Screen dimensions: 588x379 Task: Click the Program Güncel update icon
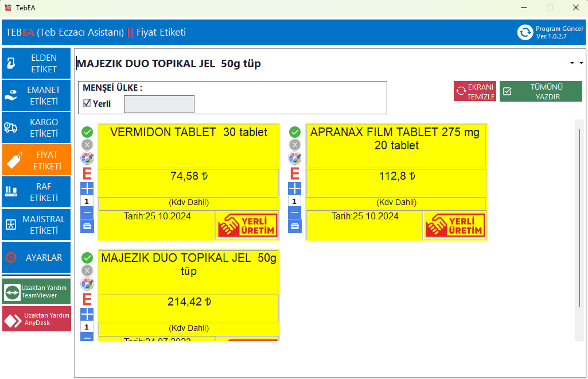pos(525,32)
